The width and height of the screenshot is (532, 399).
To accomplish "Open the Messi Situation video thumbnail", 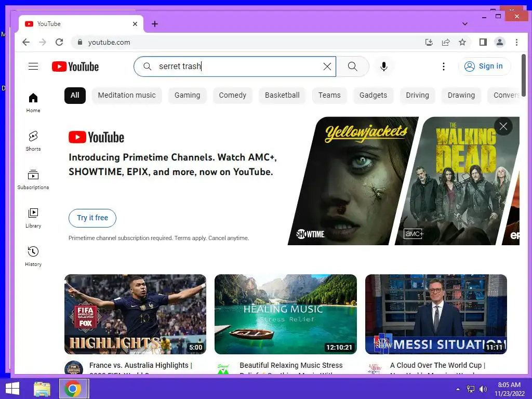I will pyautogui.click(x=436, y=314).
